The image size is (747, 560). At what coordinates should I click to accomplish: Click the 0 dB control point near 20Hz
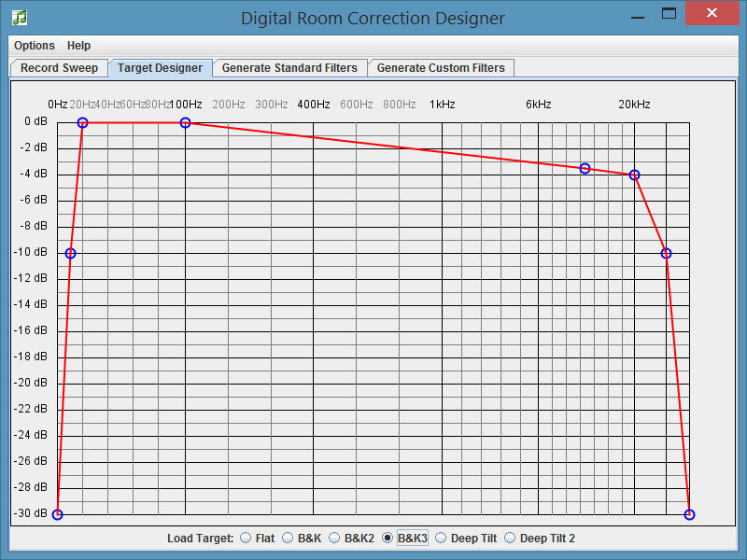point(82,121)
